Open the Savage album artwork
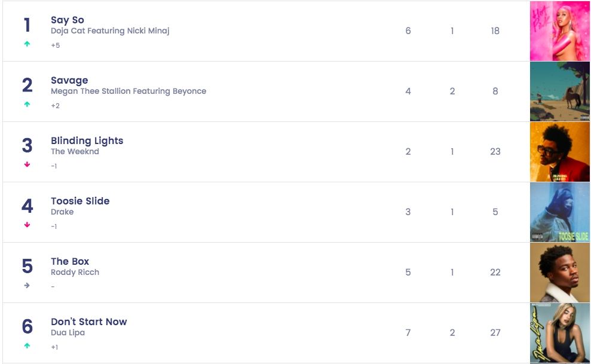 point(559,91)
